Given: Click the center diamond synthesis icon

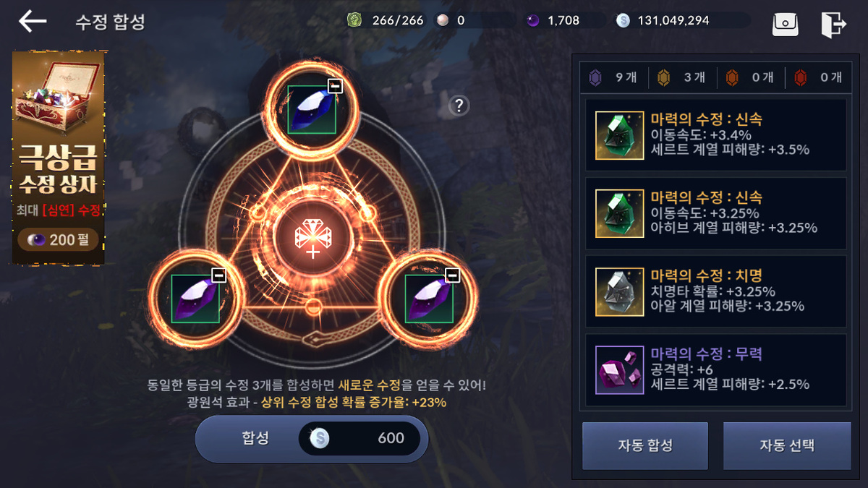Looking at the screenshot, I should click(x=312, y=237).
